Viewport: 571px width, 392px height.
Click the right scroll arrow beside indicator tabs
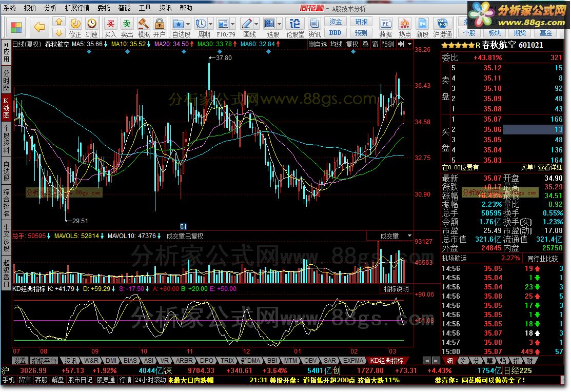pos(436,361)
